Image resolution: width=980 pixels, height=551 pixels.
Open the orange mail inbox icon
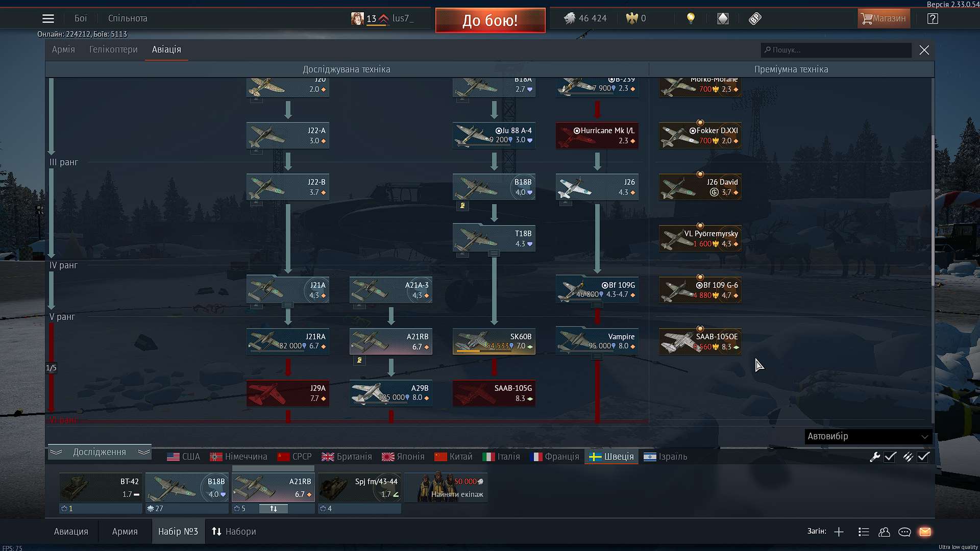coord(925,532)
